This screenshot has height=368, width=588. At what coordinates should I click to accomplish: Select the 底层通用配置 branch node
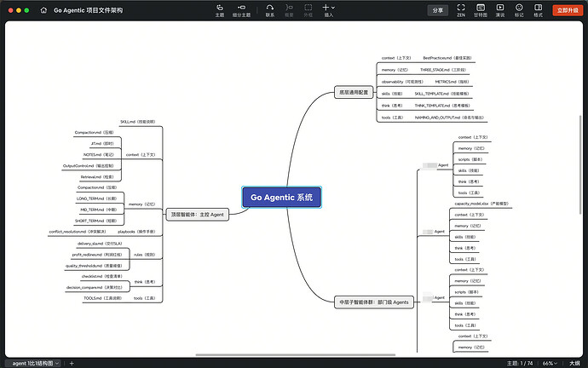point(351,92)
